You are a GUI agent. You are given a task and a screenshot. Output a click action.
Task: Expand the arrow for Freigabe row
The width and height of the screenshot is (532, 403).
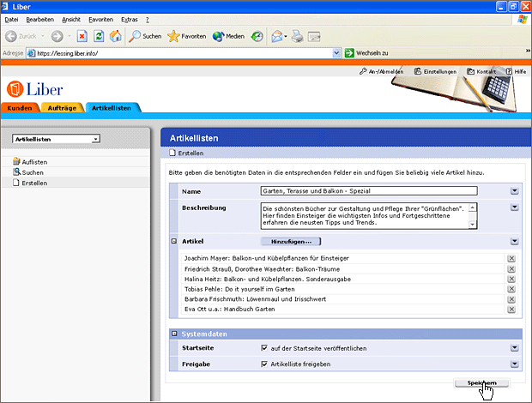click(x=514, y=364)
